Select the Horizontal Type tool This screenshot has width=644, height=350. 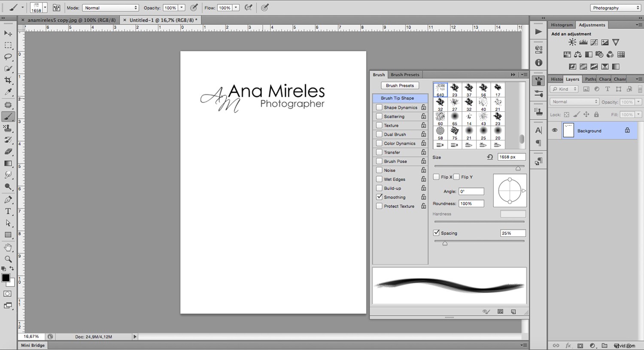tap(8, 211)
